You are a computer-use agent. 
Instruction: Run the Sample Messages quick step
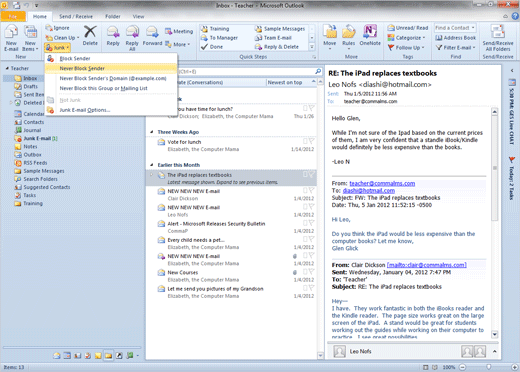pos(281,29)
